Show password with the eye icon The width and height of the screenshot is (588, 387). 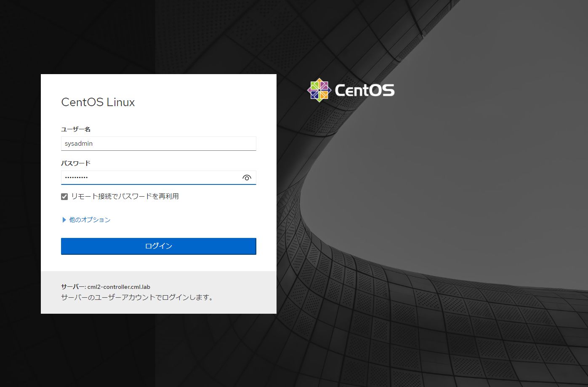(247, 178)
